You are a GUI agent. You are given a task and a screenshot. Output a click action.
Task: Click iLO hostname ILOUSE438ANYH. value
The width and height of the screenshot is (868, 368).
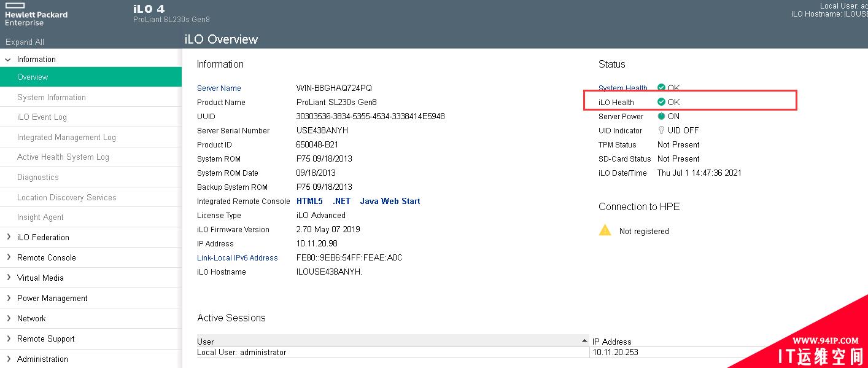point(330,272)
